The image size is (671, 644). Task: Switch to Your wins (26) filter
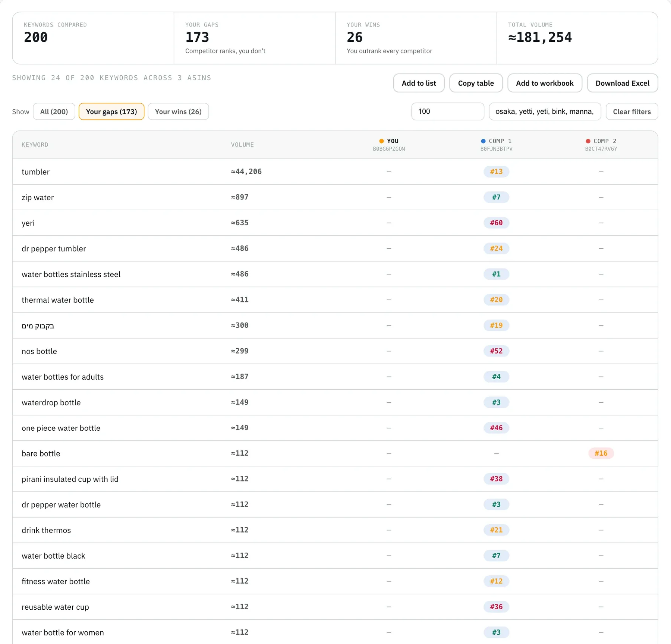coord(178,111)
